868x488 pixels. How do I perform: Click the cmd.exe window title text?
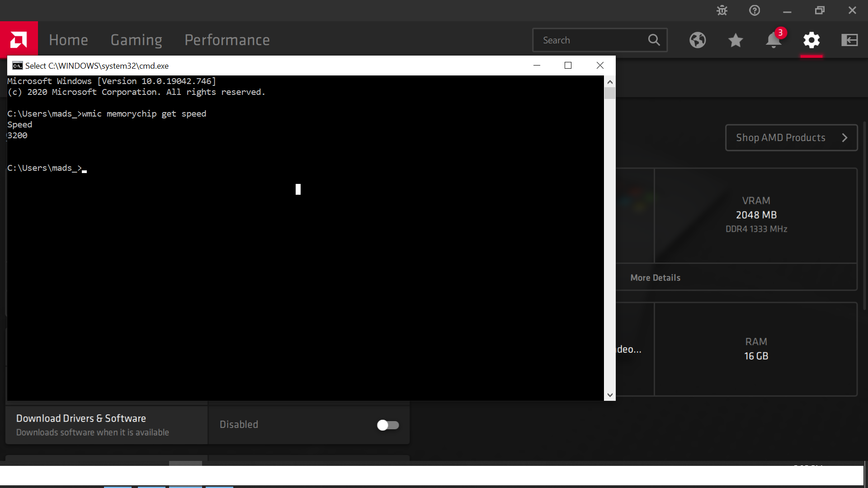pyautogui.click(x=97, y=66)
